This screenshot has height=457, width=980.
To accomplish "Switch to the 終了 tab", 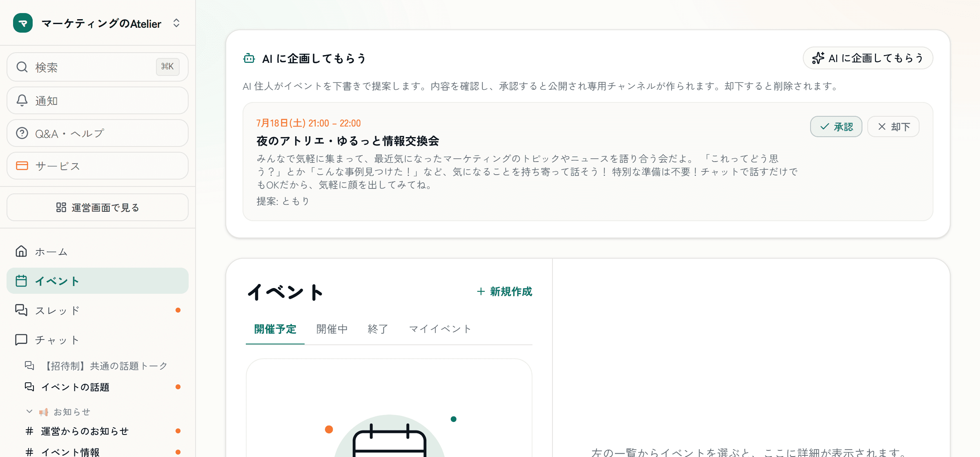I will [x=378, y=329].
